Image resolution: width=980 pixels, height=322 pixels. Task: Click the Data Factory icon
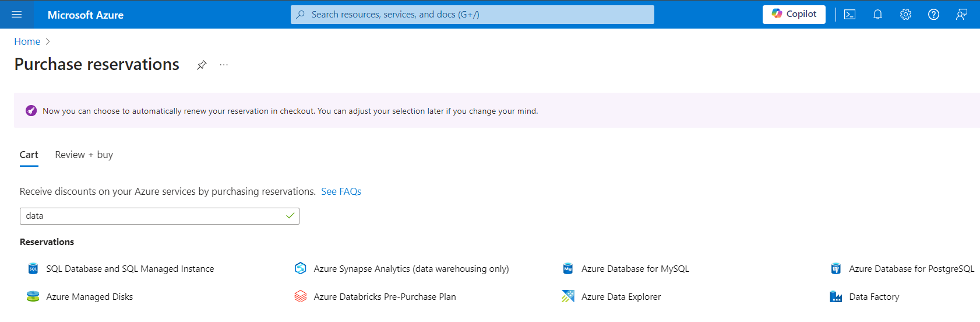click(x=836, y=296)
